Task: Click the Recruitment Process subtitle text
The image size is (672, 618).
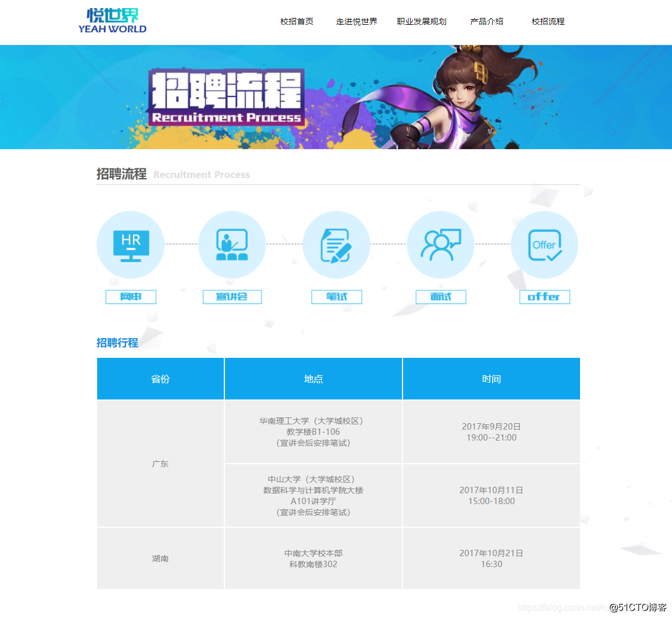Action: coord(201,175)
